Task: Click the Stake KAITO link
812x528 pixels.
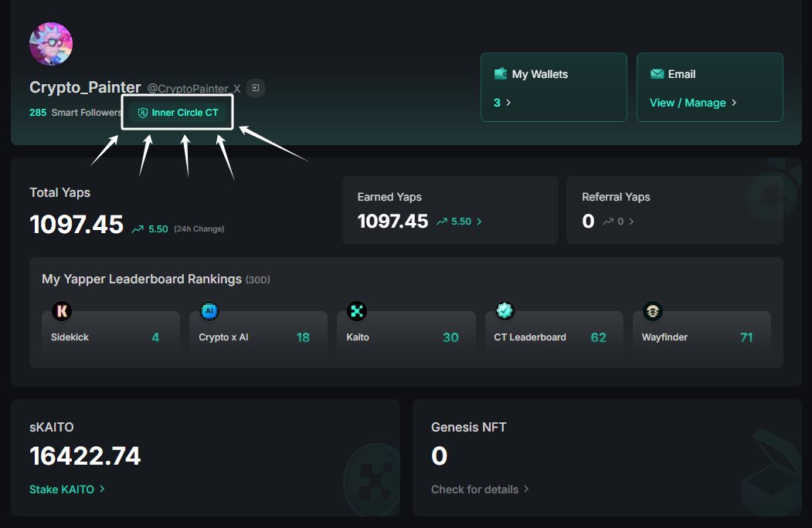Action: (x=62, y=489)
